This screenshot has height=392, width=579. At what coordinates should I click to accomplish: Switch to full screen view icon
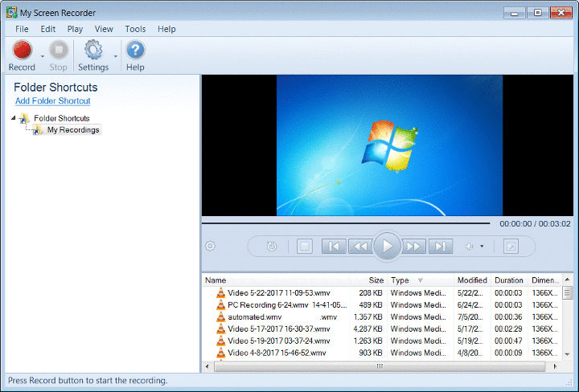[511, 247]
